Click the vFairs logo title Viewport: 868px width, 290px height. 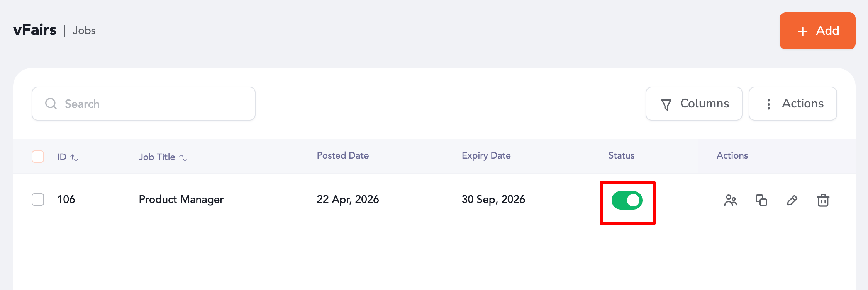(x=35, y=30)
